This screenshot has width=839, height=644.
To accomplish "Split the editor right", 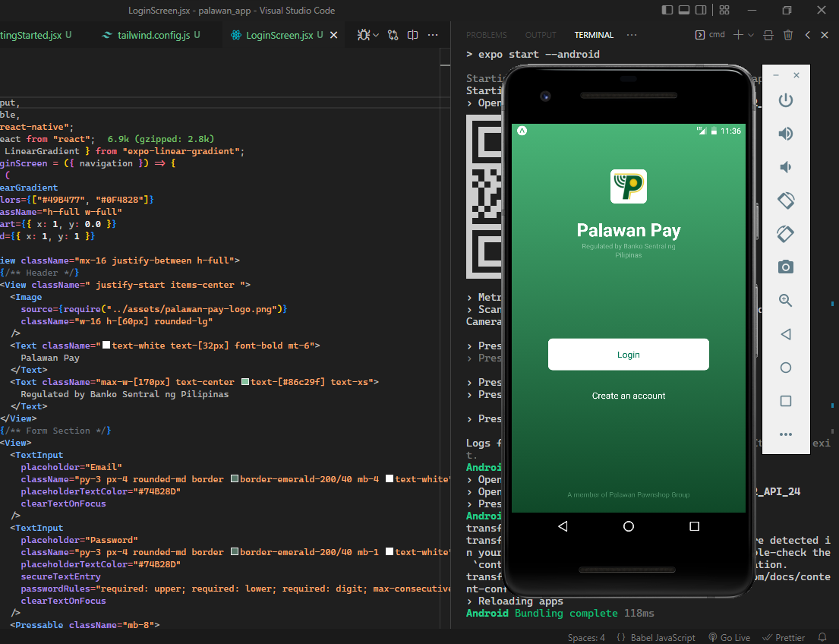I will tap(412, 35).
